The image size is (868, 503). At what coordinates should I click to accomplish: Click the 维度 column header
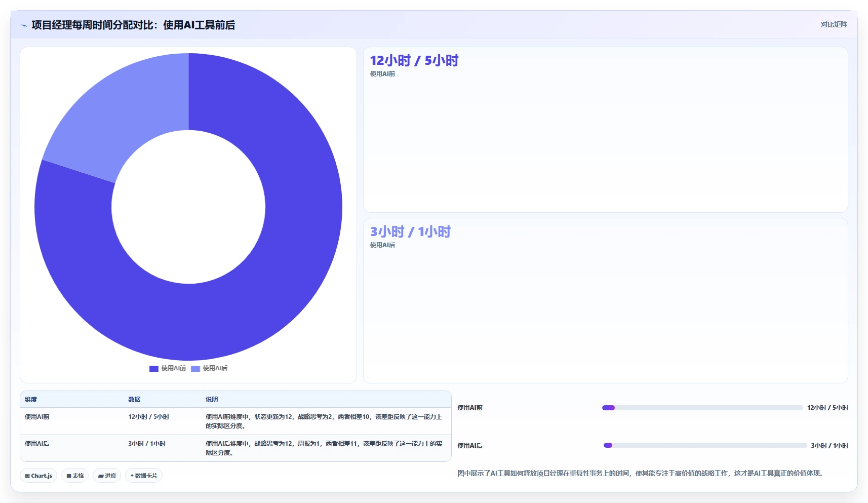(x=31, y=400)
